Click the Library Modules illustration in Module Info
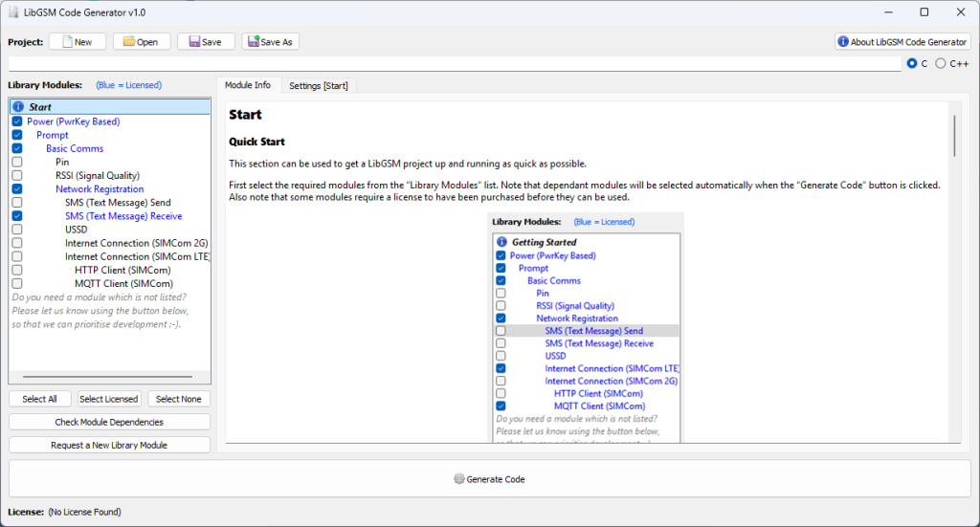The image size is (980, 527). coord(587,328)
